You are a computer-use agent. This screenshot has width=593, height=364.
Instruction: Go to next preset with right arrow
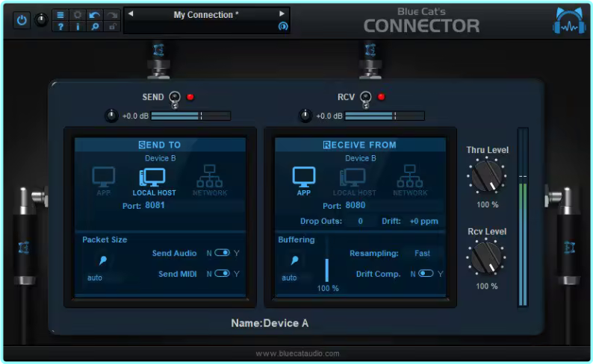click(x=282, y=13)
